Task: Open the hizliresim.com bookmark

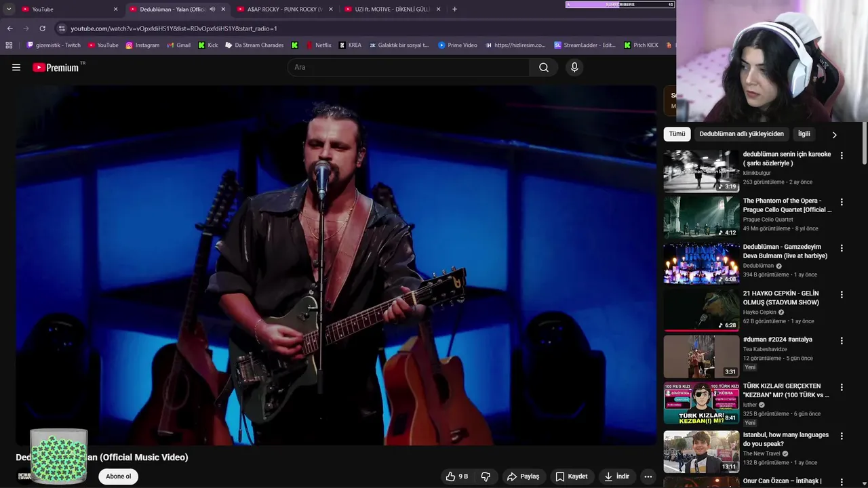Action: [x=515, y=45]
